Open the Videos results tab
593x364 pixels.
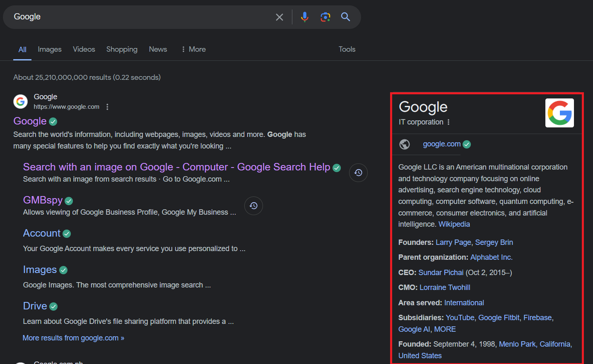pyautogui.click(x=84, y=49)
